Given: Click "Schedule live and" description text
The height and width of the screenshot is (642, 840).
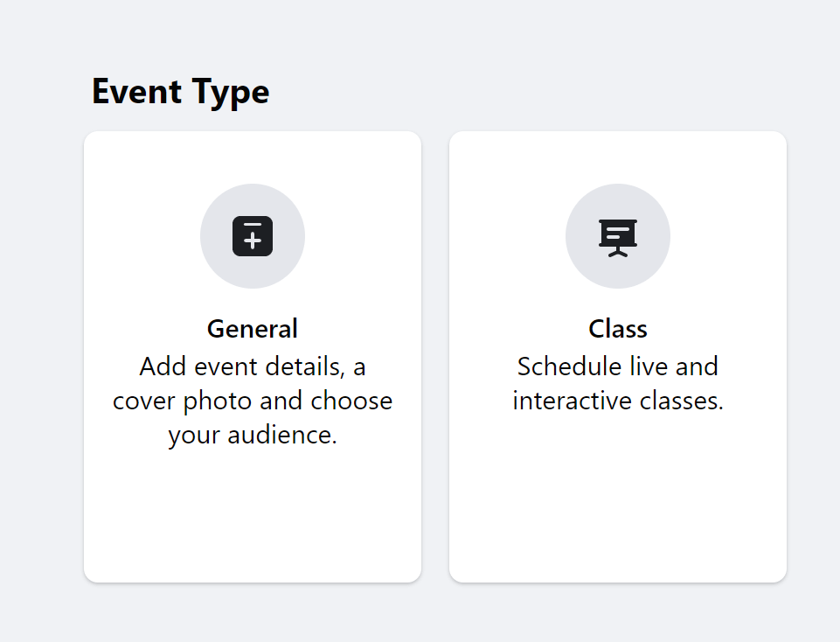Looking at the screenshot, I should click(618, 367).
